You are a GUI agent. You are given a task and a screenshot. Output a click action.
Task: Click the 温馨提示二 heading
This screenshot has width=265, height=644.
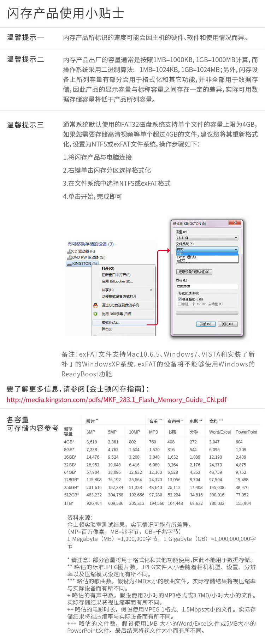pyautogui.click(x=25, y=60)
